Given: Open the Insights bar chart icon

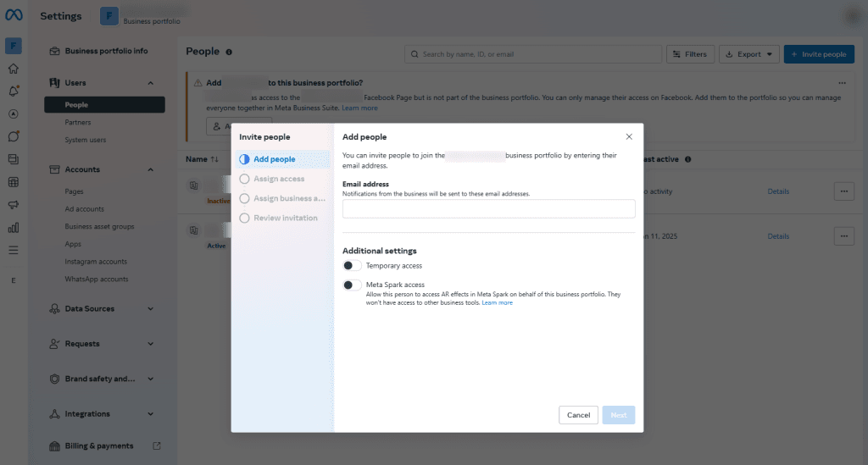Looking at the screenshot, I should point(13,228).
